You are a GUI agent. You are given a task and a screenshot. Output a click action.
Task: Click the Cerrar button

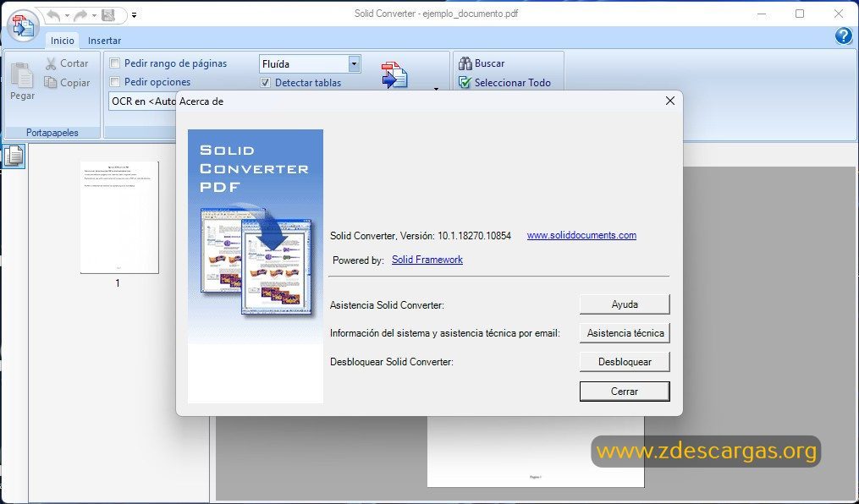pyautogui.click(x=625, y=392)
